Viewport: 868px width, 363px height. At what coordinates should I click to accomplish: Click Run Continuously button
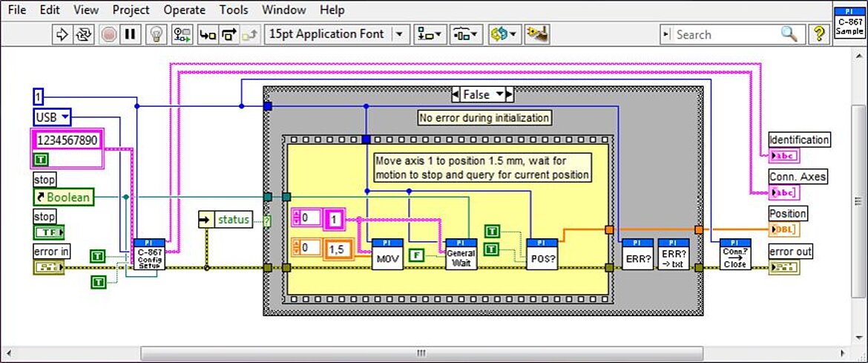click(x=84, y=34)
